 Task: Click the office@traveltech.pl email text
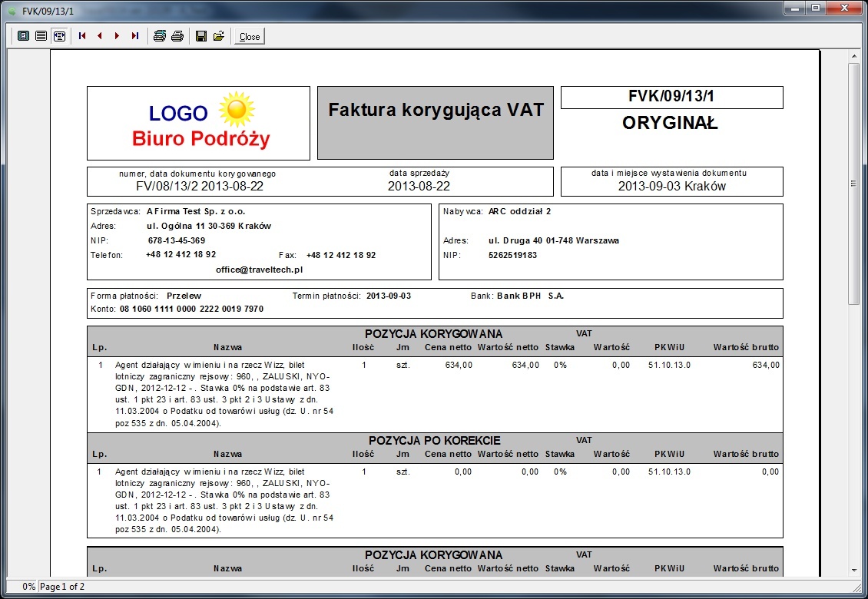click(x=259, y=270)
